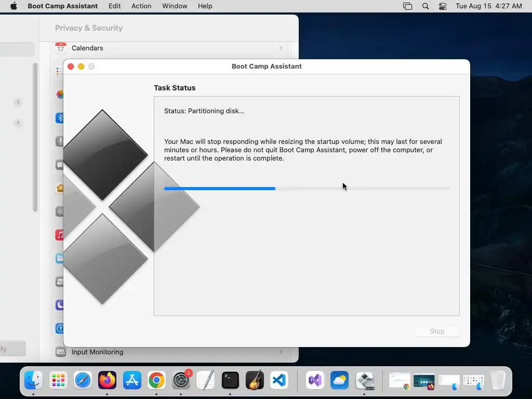Open the Apple menu

point(14,6)
